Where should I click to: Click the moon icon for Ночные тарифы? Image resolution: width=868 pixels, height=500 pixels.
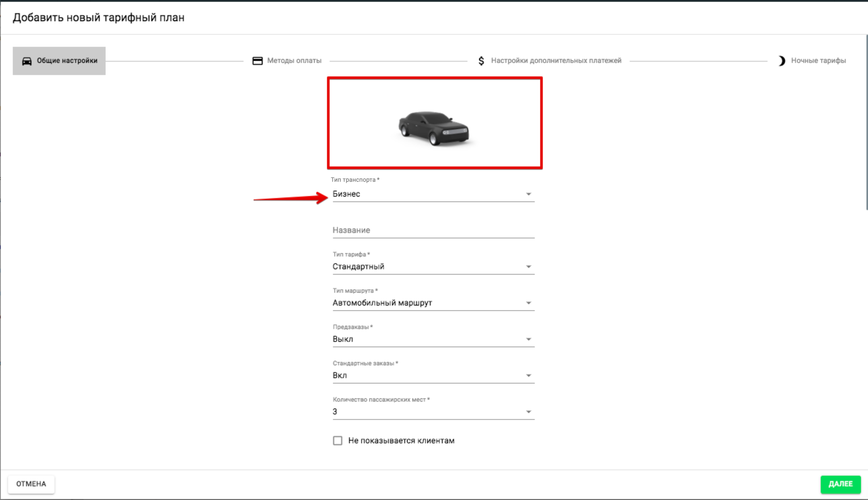click(x=781, y=61)
